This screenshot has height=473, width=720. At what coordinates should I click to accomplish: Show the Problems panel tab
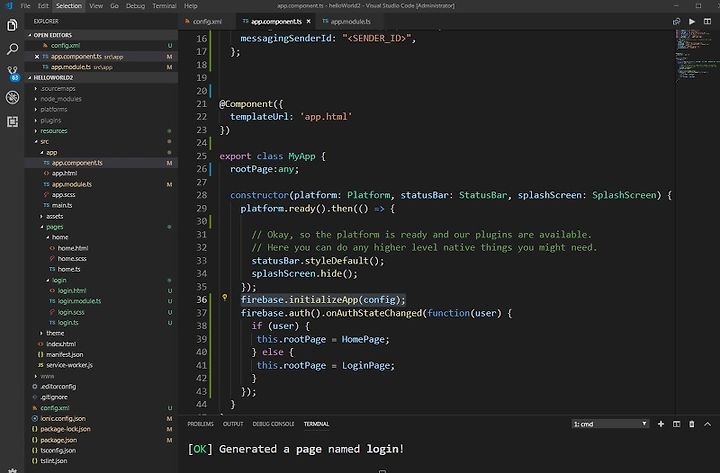[x=200, y=424]
